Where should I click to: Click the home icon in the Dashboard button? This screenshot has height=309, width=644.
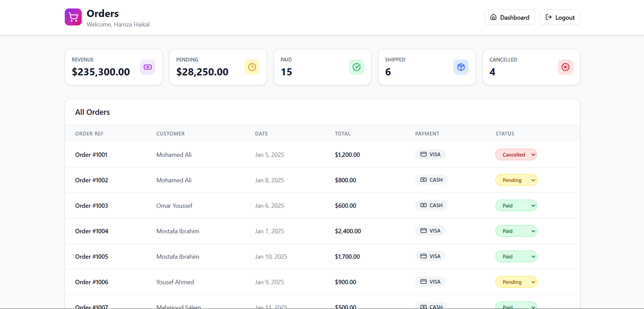493,17
